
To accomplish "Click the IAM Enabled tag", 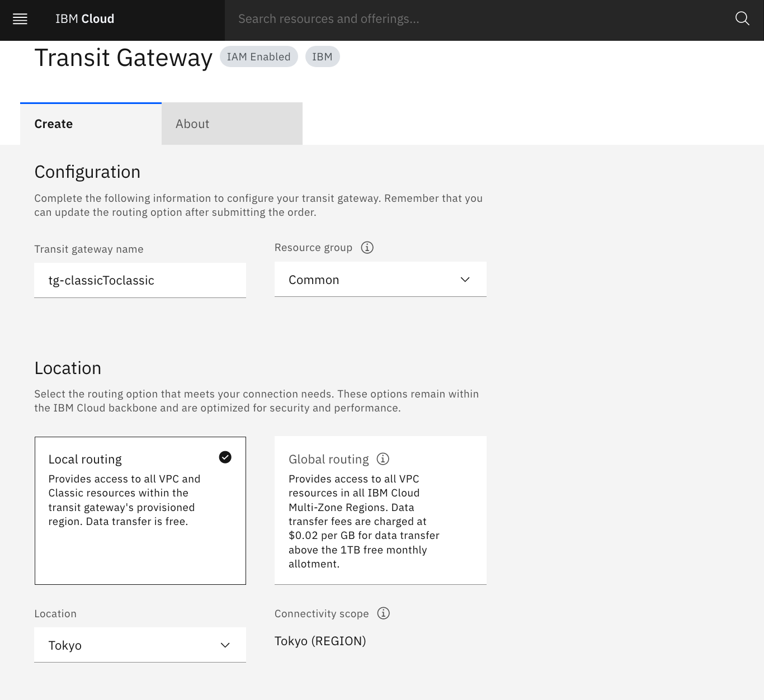I will pos(258,56).
